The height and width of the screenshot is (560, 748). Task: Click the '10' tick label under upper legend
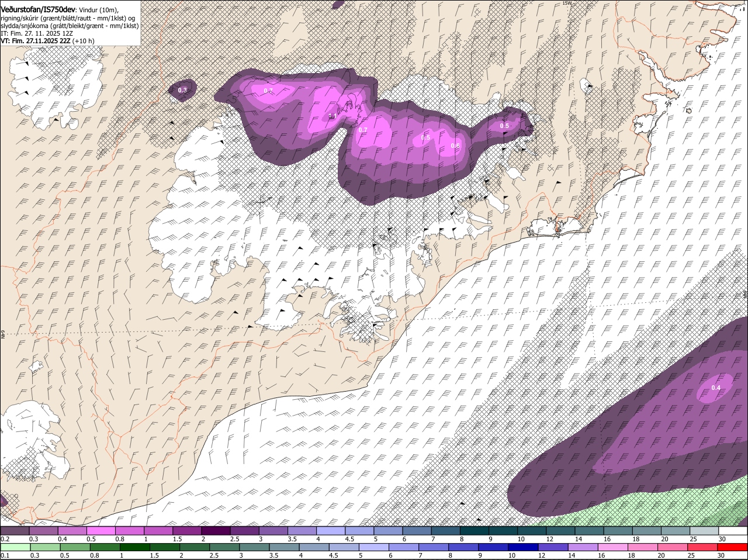[521, 539]
